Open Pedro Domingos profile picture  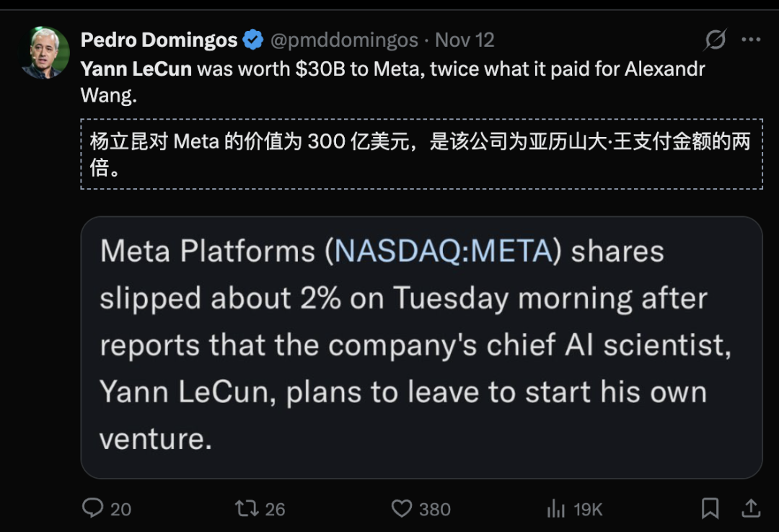(45, 53)
